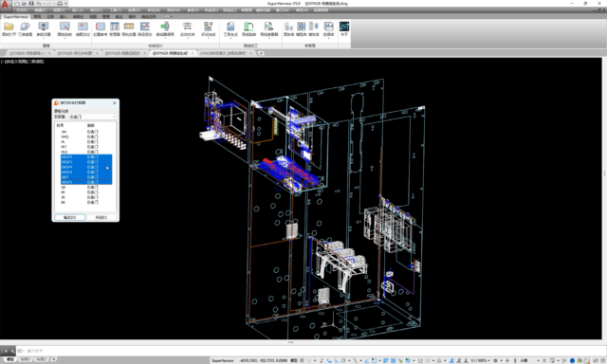Select the BD row in the dialog list

86,202
